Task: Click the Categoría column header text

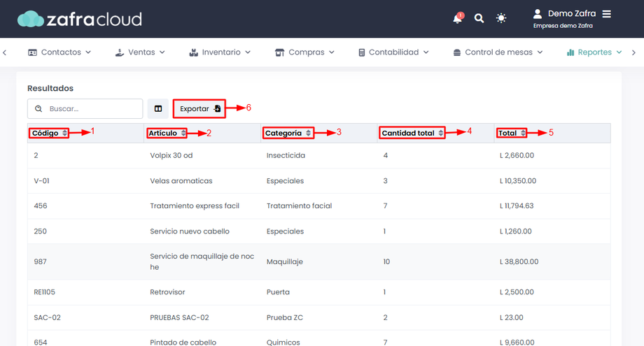Action: click(x=283, y=134)
